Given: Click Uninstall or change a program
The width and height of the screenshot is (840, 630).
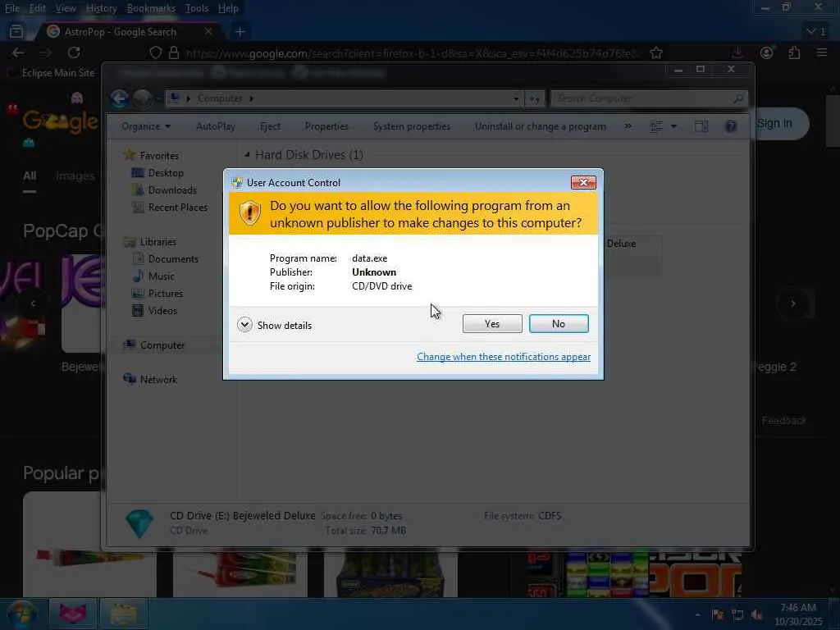Looking at the screenshot, I should 540,126.
